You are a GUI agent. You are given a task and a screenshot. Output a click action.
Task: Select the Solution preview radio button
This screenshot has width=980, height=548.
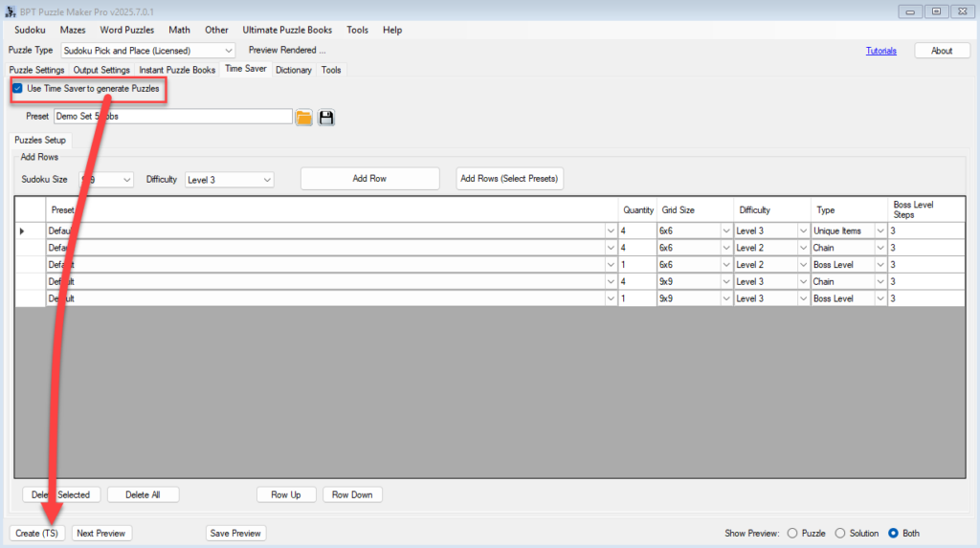pos(840,533)
